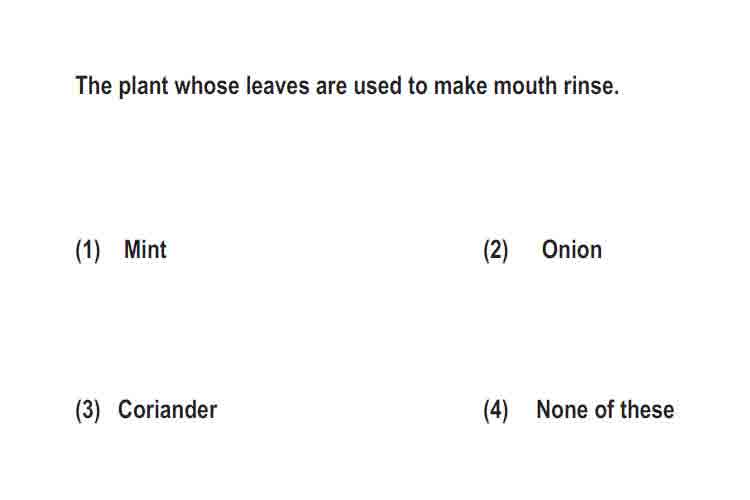The image size is (750, 500).
Task: Click the word plant in the question
Action: click(143, 87)
